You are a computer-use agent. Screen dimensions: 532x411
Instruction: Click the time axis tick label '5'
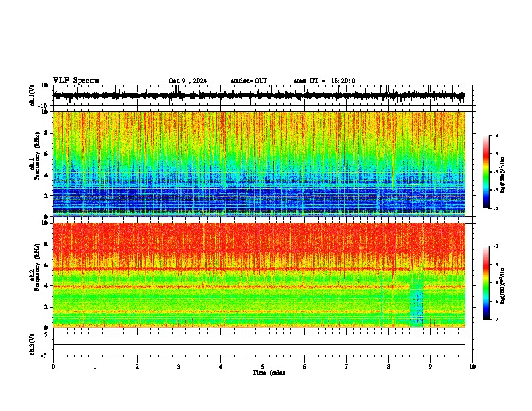click(x=263, y=367)
